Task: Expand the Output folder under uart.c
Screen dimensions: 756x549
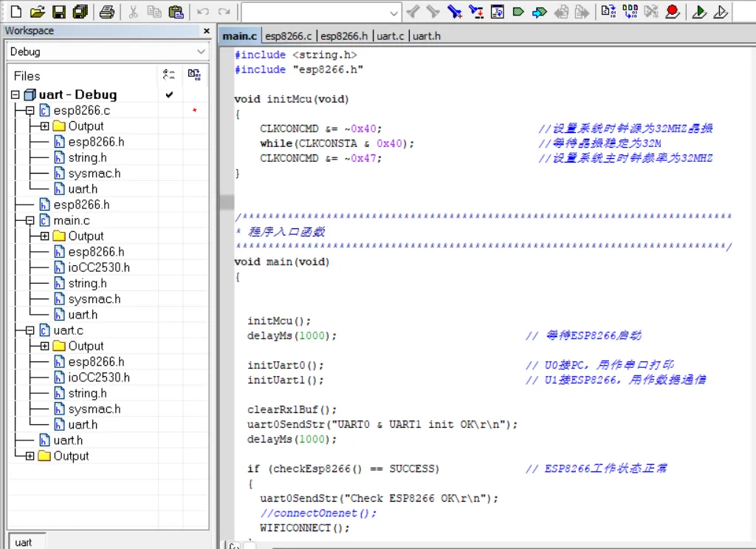Action: point(45,346)
